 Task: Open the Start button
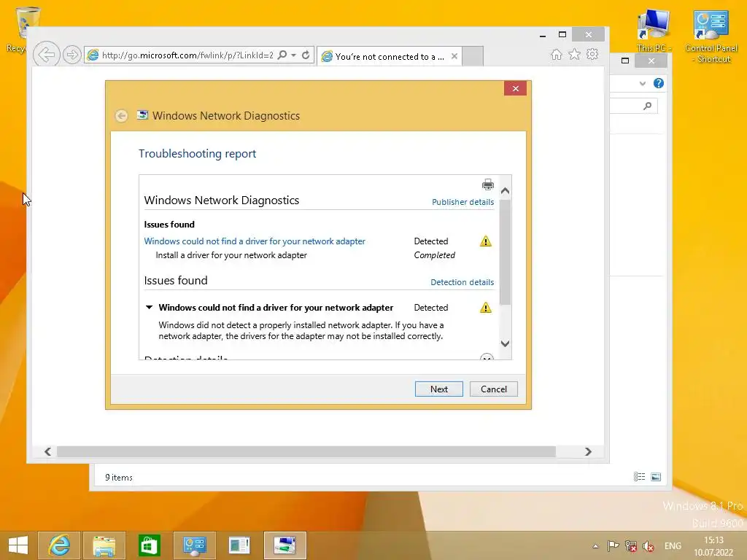point(18,545)
